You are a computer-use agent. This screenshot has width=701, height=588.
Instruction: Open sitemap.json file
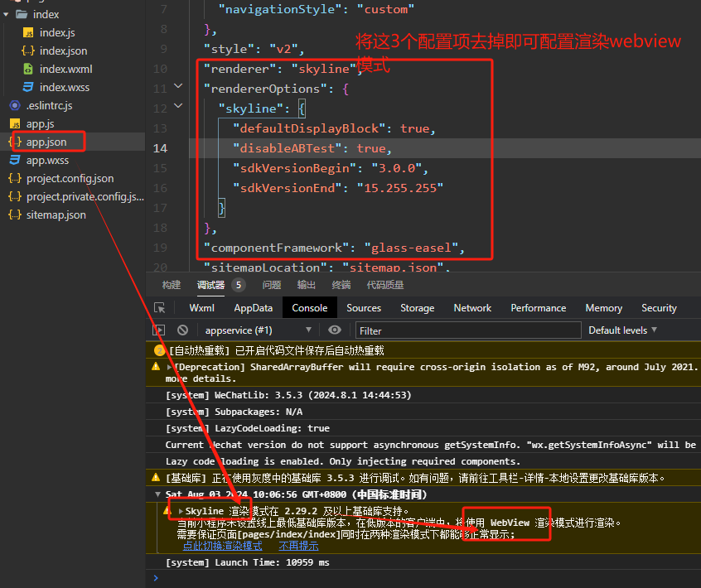coord(56,215)
